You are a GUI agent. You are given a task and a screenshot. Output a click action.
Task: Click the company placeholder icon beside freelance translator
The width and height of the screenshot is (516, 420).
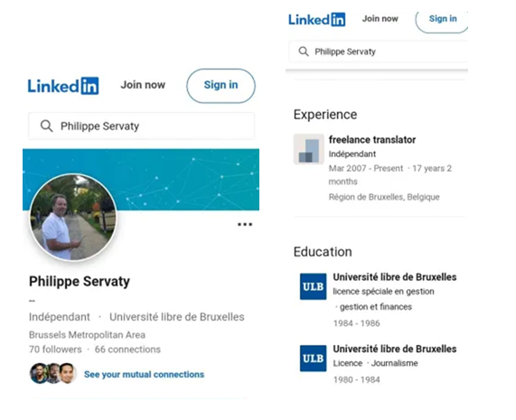coord(309,149)
